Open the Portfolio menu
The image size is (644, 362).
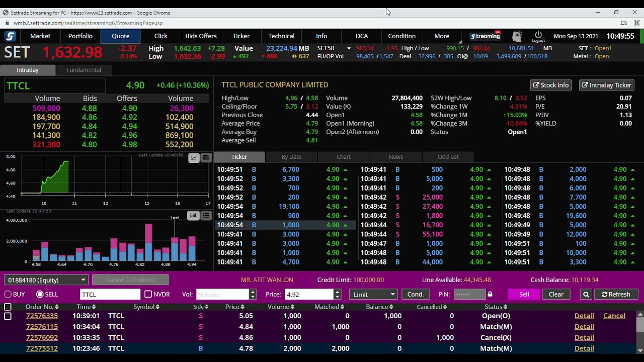tap(80, 36)
